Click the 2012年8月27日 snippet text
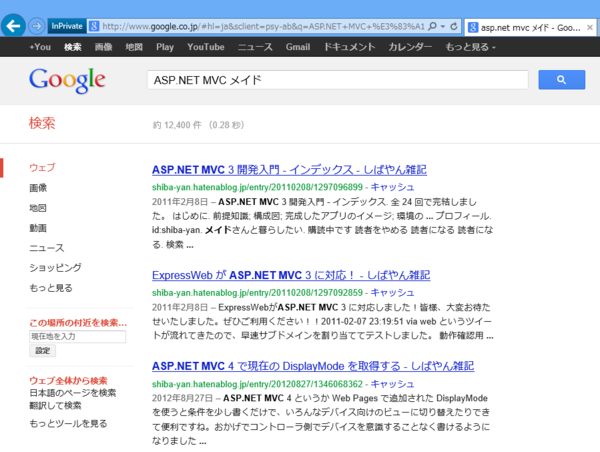Screen dimensions: 600x452 click(x=321, y=419)
